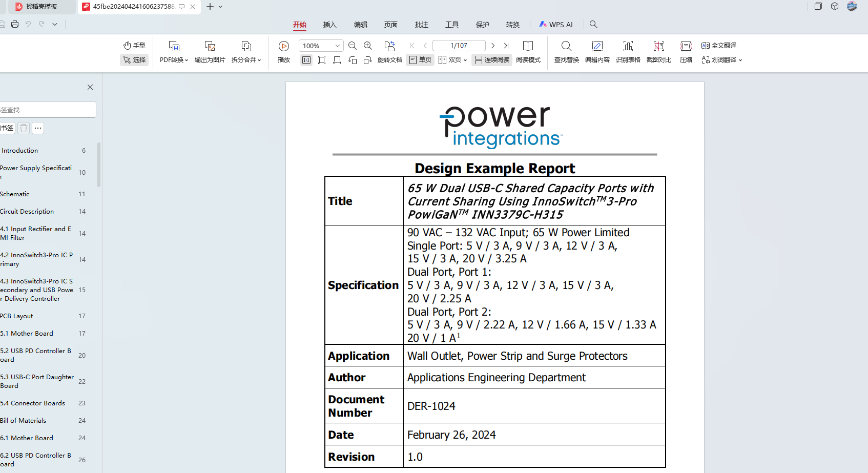Image resolution: width=868 pixels, height=473 pixels.
Task: Close the 45fbe2024 document tab
Action: (193, 7)
